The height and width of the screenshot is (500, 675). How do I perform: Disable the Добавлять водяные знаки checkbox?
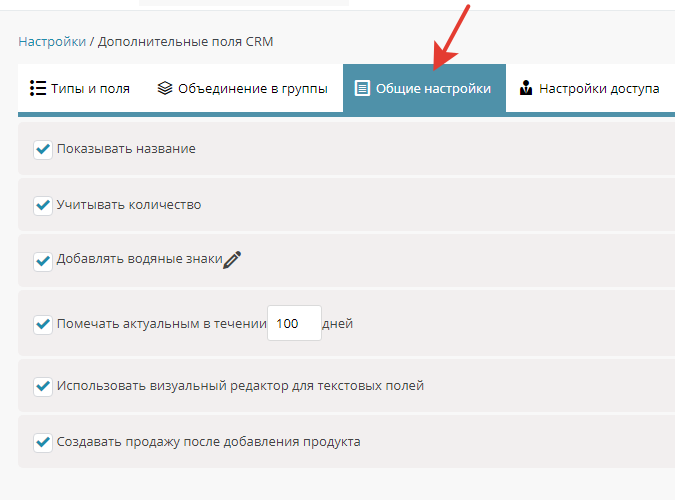tap(43, 261)
